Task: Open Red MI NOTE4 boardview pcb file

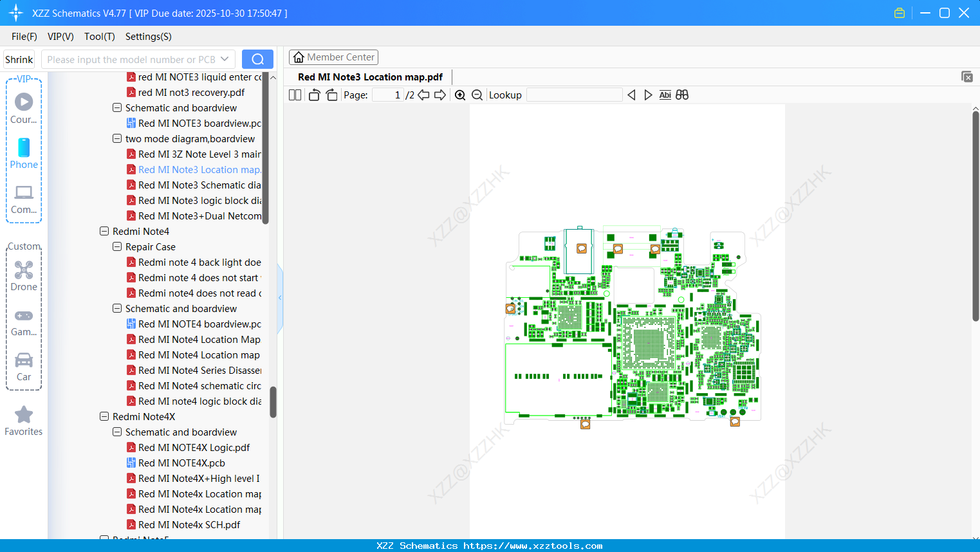Action: (194, 324)
